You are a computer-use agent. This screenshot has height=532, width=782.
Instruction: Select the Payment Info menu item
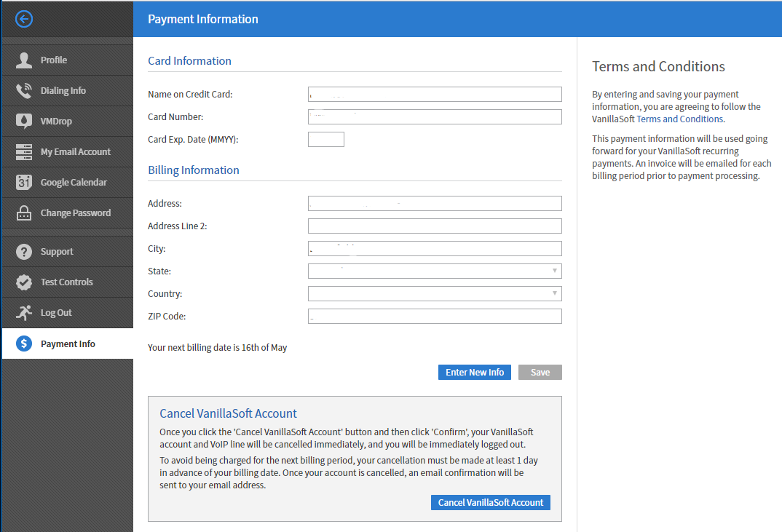[x=68, y=344]
